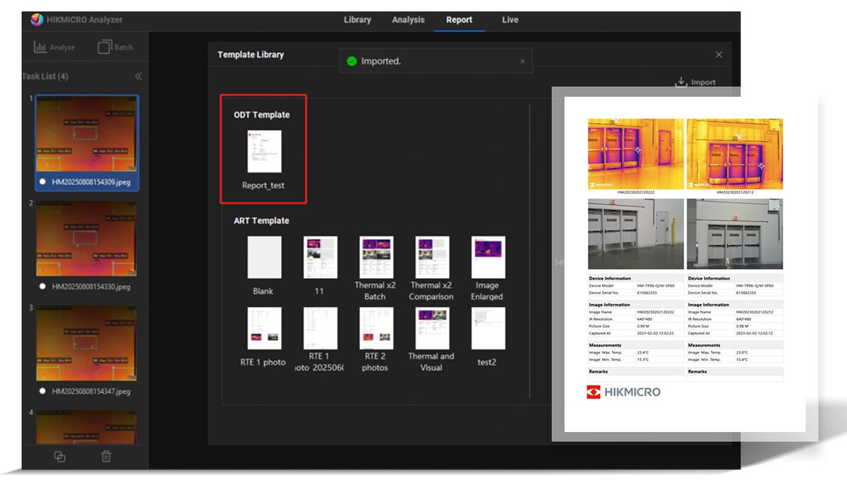Select the Report_test ODT template

[264, 152]
